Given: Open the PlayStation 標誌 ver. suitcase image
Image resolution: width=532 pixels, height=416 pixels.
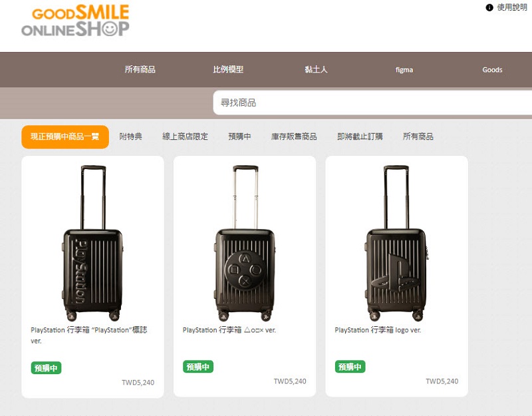Looking at the screenshot, I should pos(92,243).
